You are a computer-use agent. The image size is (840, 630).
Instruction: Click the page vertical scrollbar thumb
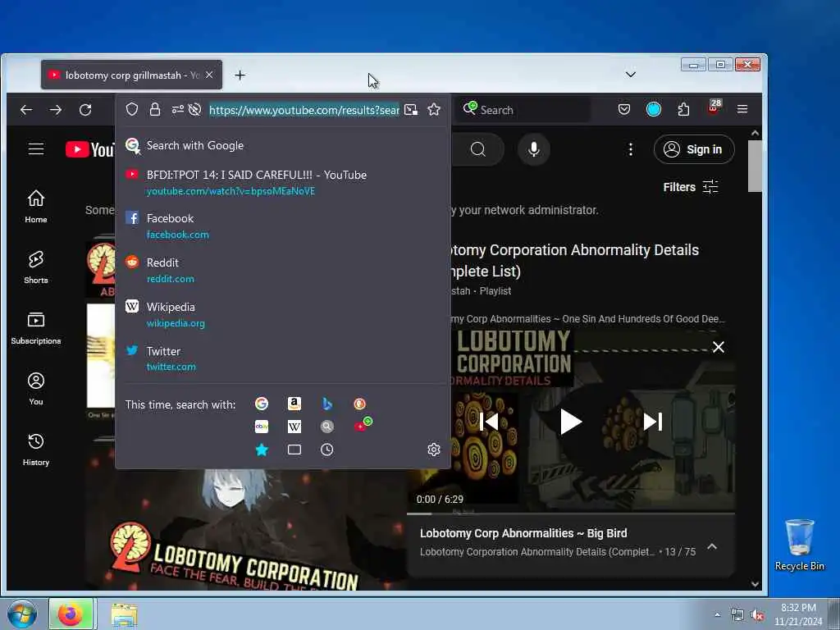[x=755, y=166]
